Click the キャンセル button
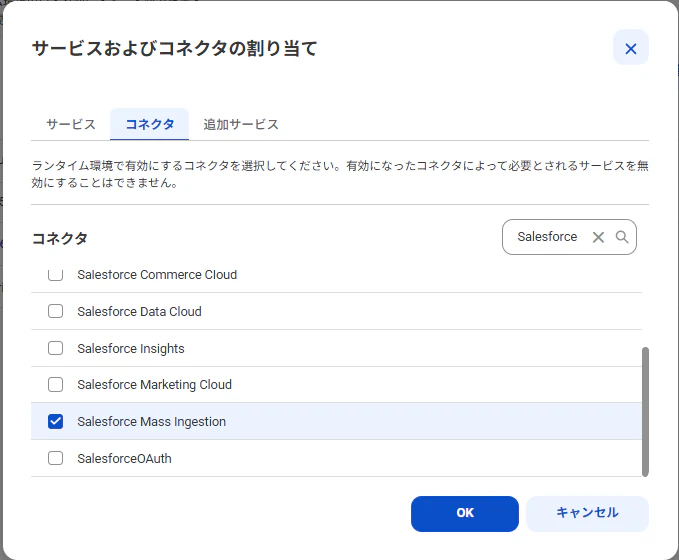 click(587, 514)
